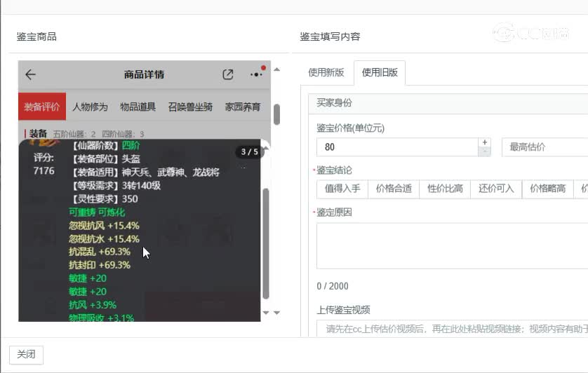Click the scroll-down arrow of product panel
The height and width of the screenshot is (373, 588).
pos(276,312)
